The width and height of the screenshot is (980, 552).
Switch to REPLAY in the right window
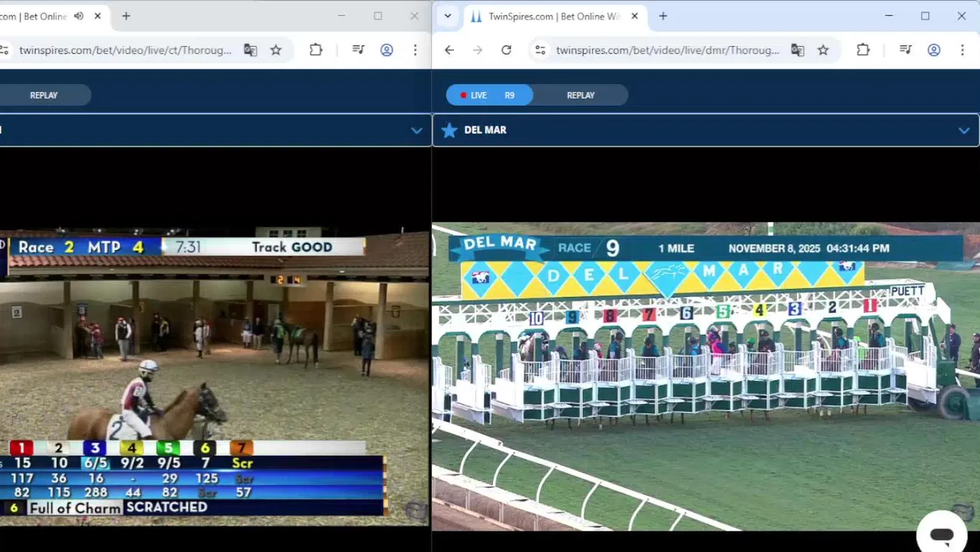pyautogui.click(x=580, y=95)
